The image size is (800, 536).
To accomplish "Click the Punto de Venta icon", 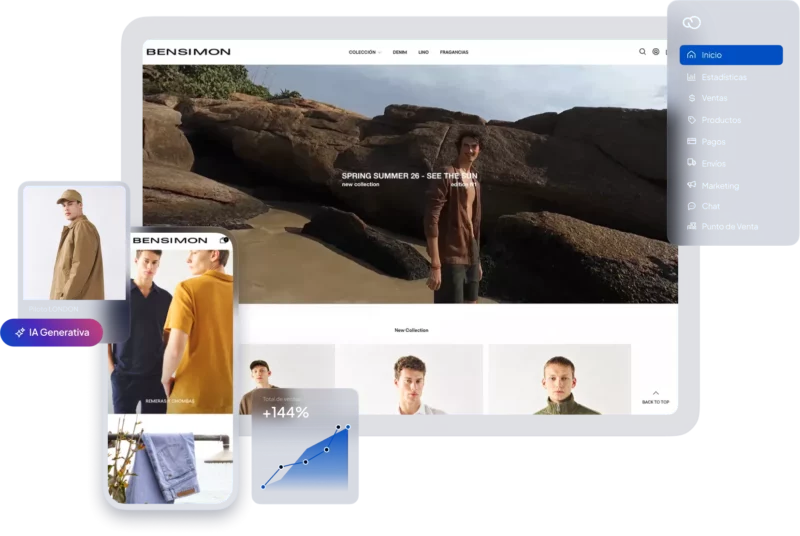I will click(691, 227).
